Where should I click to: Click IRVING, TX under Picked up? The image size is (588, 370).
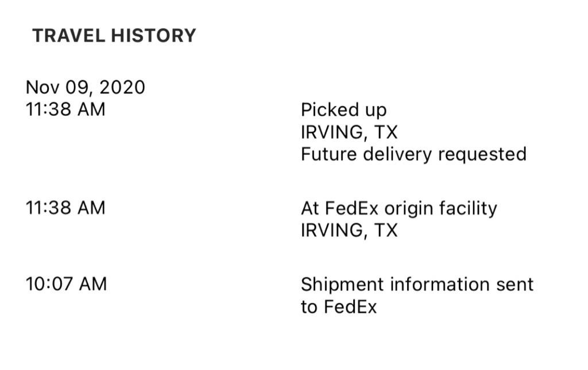(x=349, y=133)
